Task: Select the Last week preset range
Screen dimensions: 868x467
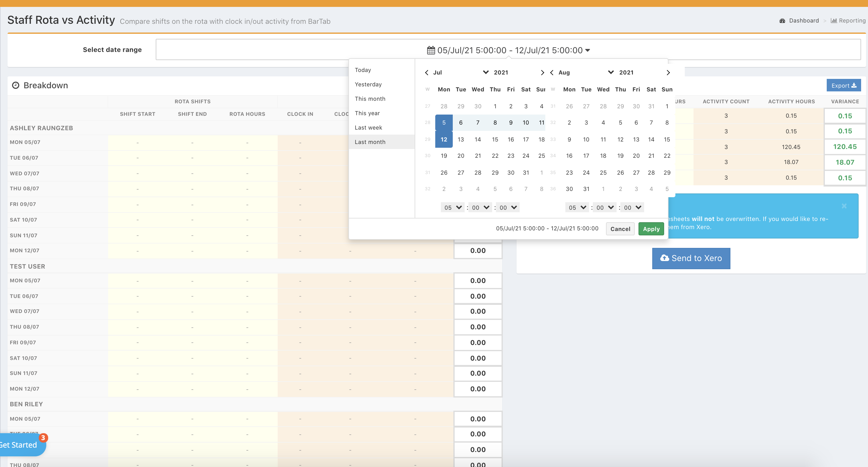Action: 368,127
